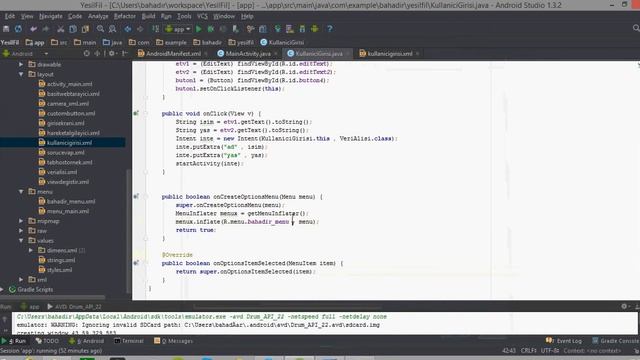Image resolution: width=640 pixels, height=360 pixels.
Task: Open the Build menu
Action: (x=148, y=16)
